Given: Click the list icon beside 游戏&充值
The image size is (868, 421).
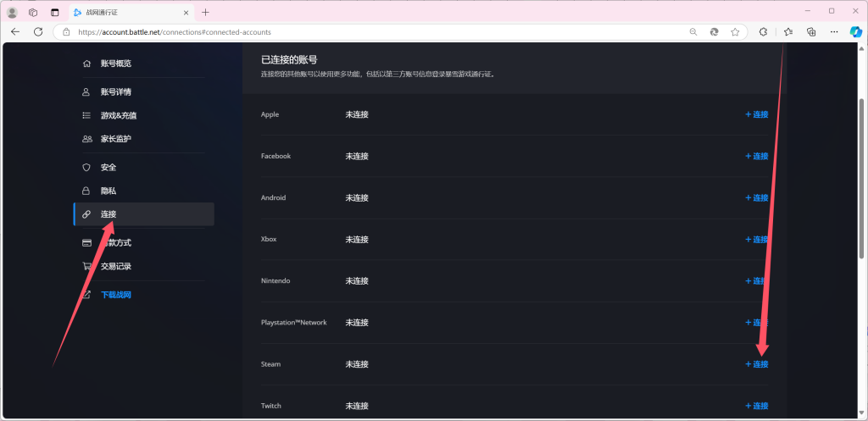Looking at the screenshot, I should pyautogui.click(x=86, y=115).
